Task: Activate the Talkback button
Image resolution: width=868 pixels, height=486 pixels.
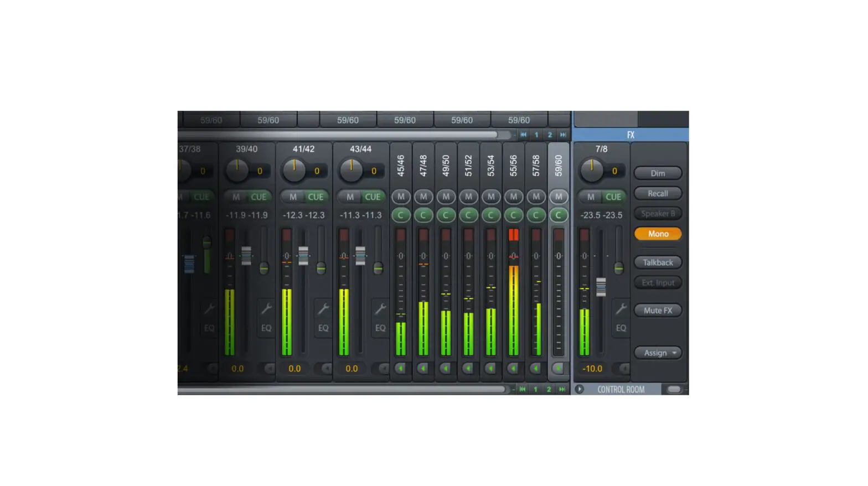Action: (x=658, y=262)
